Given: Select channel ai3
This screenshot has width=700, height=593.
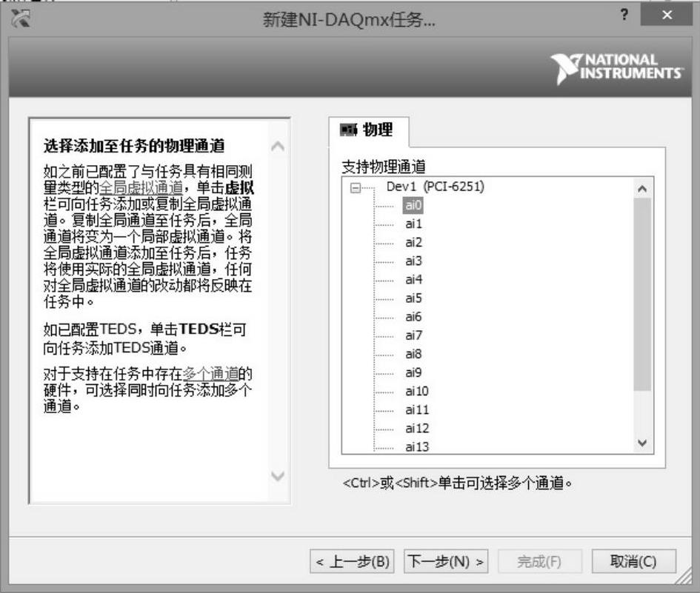Looking at the screenshot, I should click(x=413, y=261).
